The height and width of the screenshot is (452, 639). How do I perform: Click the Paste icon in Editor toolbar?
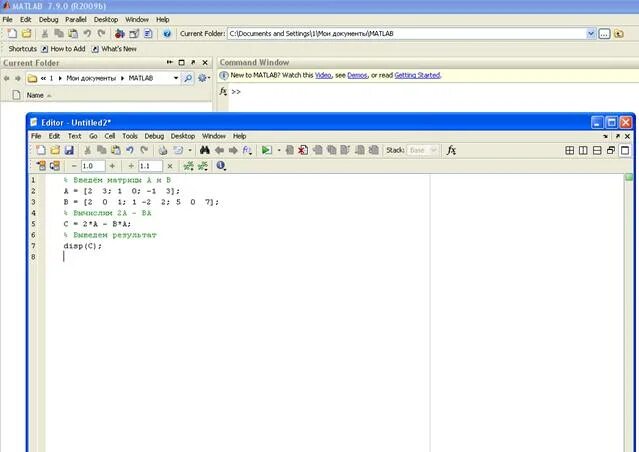pyautogui.click(x=116, y=150)
